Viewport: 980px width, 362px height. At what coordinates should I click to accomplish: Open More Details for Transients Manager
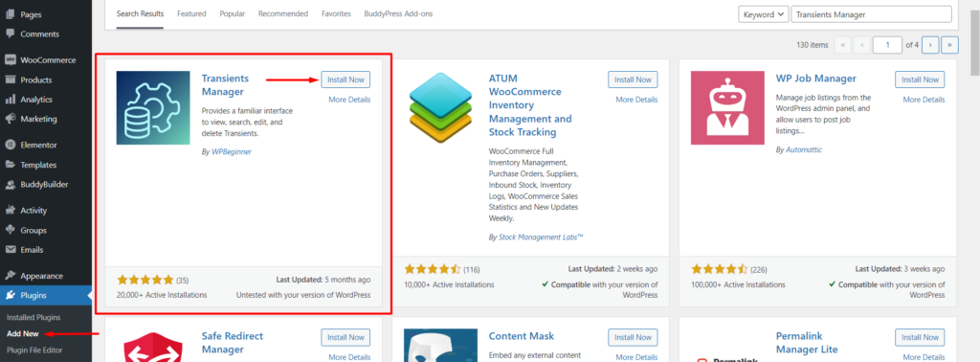[x=349, y=100]
